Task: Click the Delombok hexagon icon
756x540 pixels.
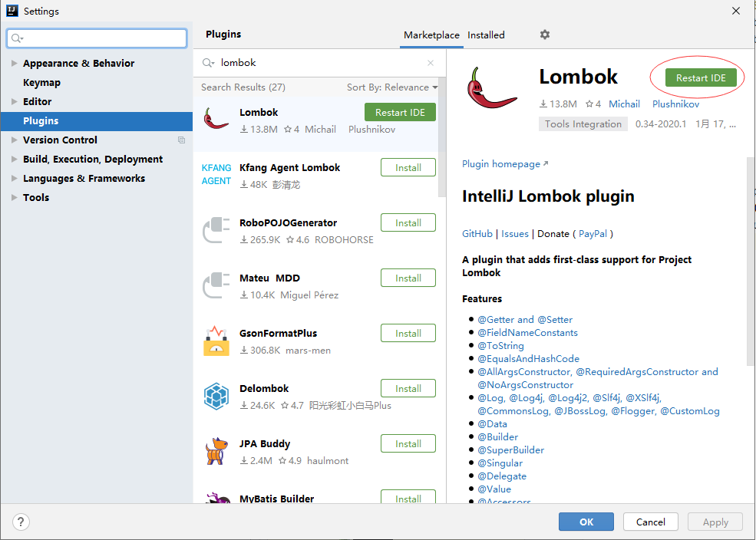Action: pyautogui.click(x=216, y=396)
